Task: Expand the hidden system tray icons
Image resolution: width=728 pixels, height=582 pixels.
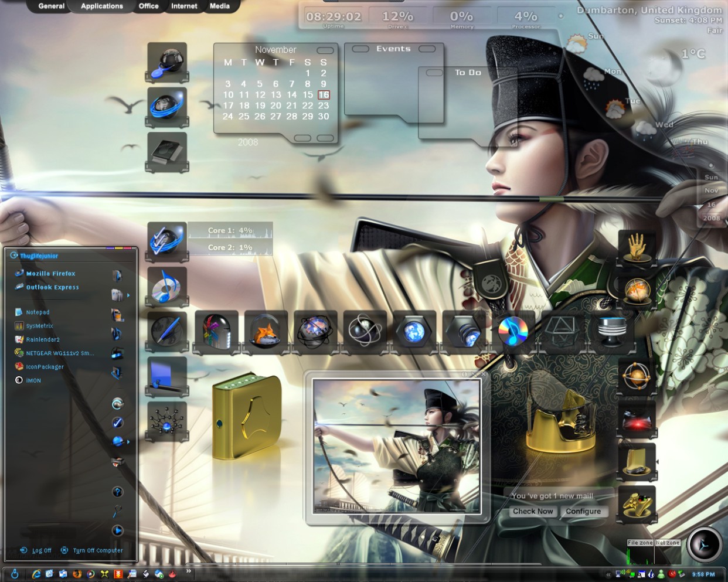Action: 608,574
